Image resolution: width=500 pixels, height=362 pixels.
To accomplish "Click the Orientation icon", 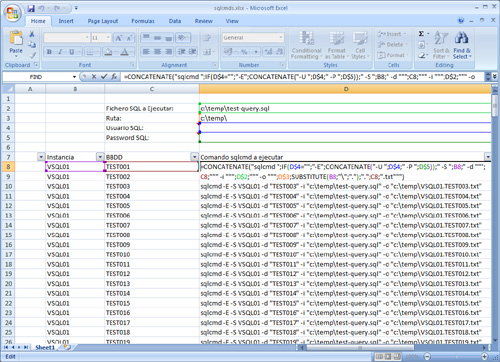I will point(182,38).
